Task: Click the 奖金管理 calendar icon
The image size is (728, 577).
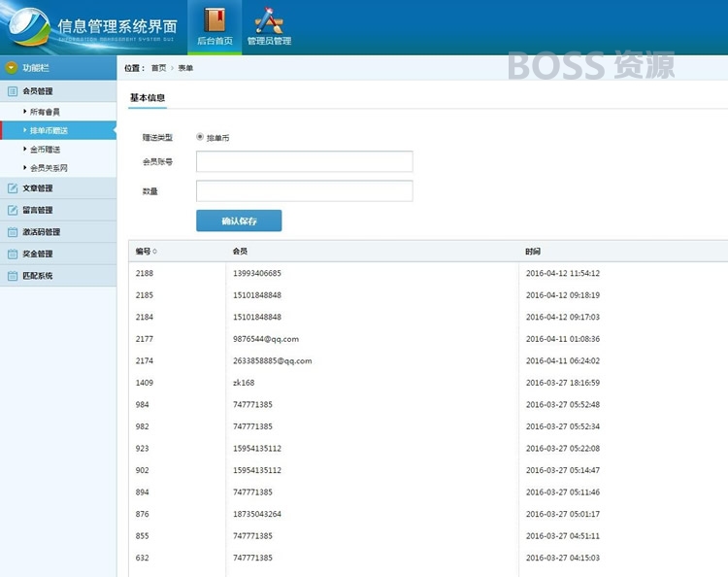Action: pos(13,254)
